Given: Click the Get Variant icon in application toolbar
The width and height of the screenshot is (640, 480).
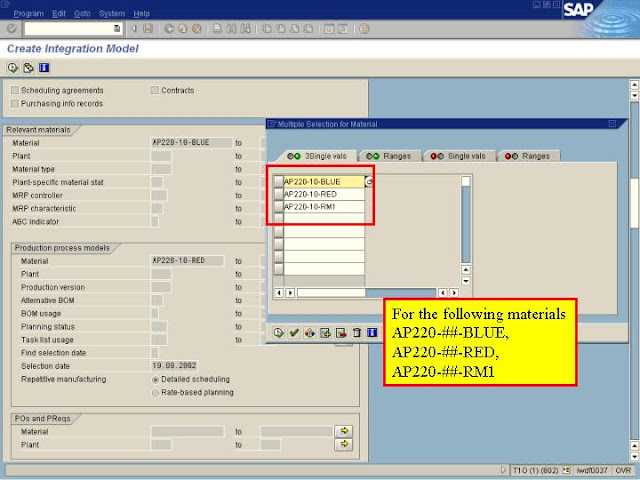Looking at the screenshot, I should click(28, 68).
